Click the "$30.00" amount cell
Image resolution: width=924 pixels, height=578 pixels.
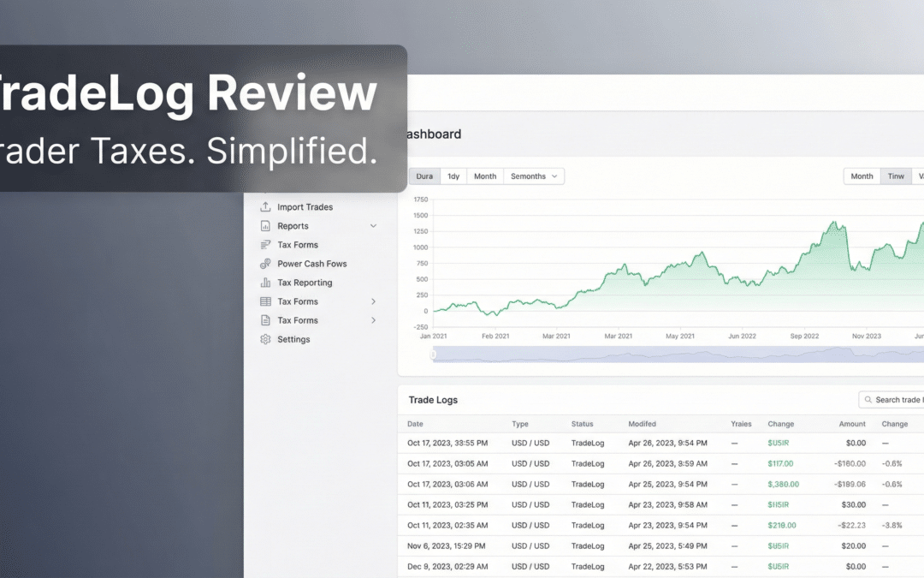(x=853, y=505)
